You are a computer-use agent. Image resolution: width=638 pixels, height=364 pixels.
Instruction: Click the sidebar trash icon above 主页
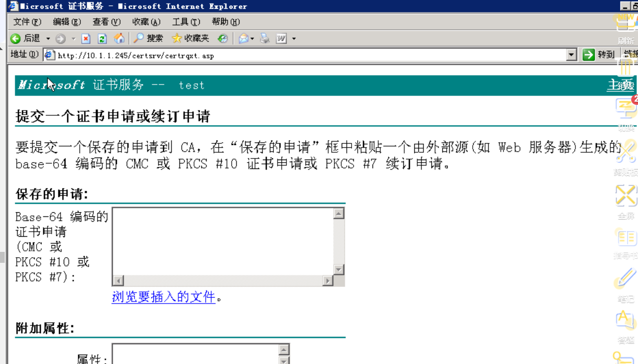625,67
